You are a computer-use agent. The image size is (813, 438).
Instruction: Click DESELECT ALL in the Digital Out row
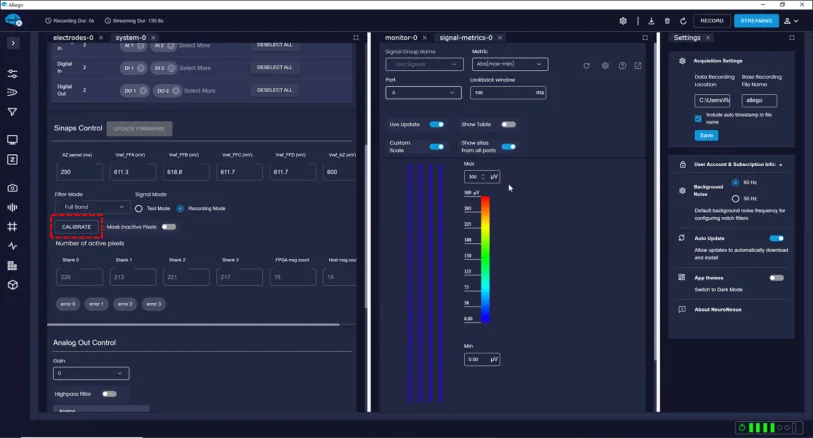(274, 90)
